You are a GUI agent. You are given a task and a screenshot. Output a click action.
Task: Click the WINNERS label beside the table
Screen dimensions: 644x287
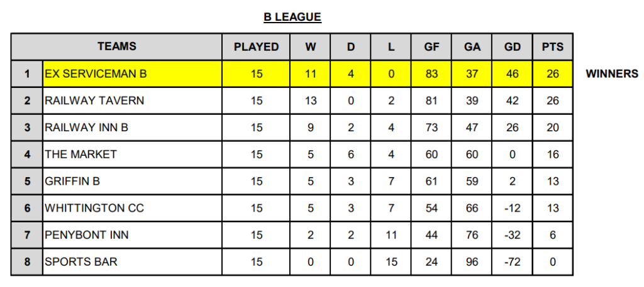(612, 73)
